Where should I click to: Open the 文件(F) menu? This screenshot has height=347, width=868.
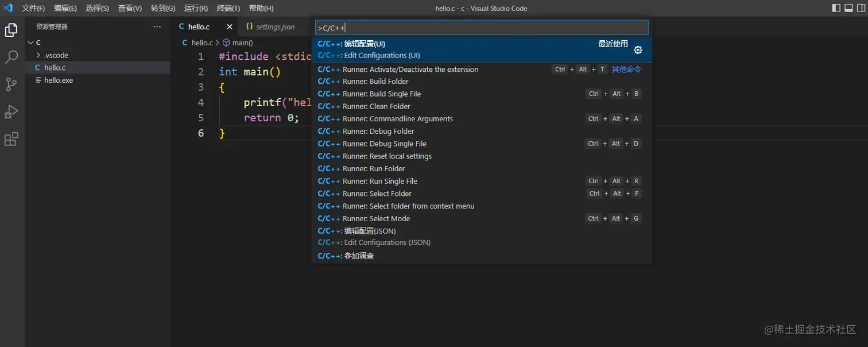(x=33, y=9)
